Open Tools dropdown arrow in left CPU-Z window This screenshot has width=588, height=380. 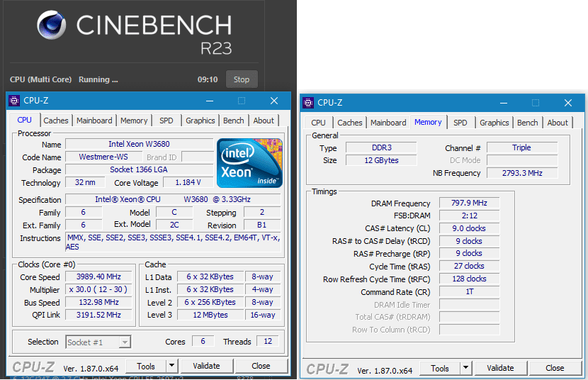(x=171, y=366)
